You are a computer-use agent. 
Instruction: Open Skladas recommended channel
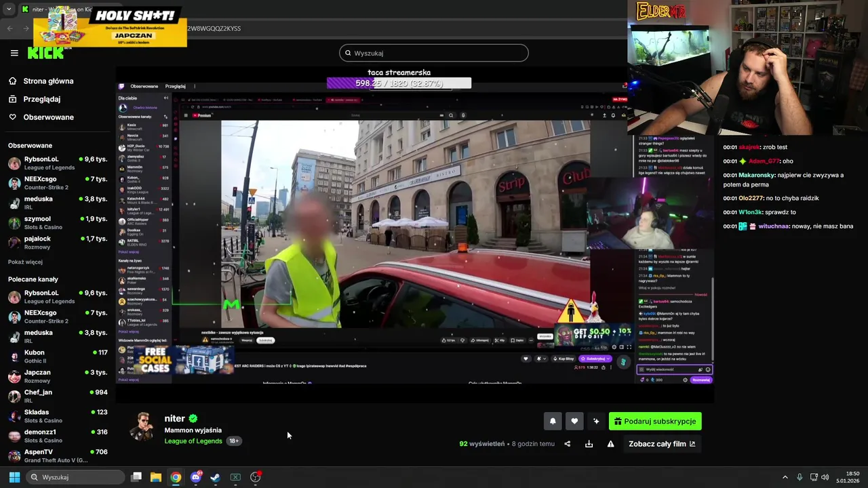click(58, 416)
